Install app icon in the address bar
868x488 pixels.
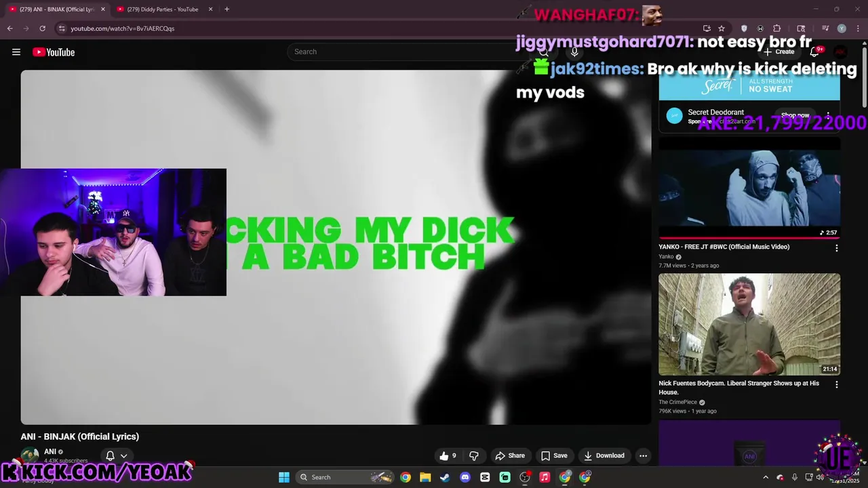[707, 28]
